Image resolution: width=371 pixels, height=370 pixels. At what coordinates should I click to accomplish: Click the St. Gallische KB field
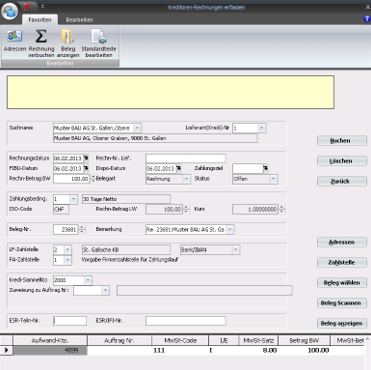click(x=126, y=250)
